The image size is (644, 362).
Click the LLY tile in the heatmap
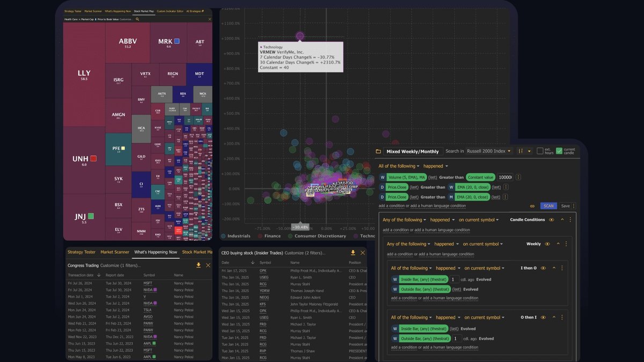84,73
